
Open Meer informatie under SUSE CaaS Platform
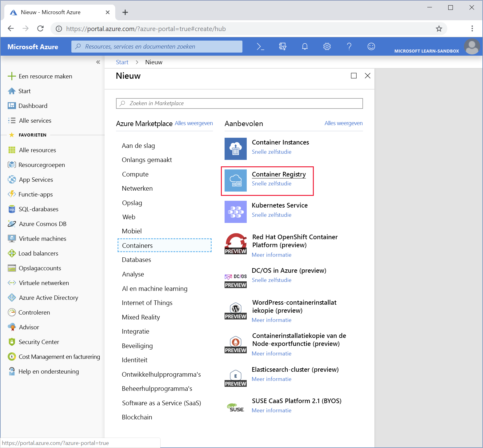click(x=272, y=410)
